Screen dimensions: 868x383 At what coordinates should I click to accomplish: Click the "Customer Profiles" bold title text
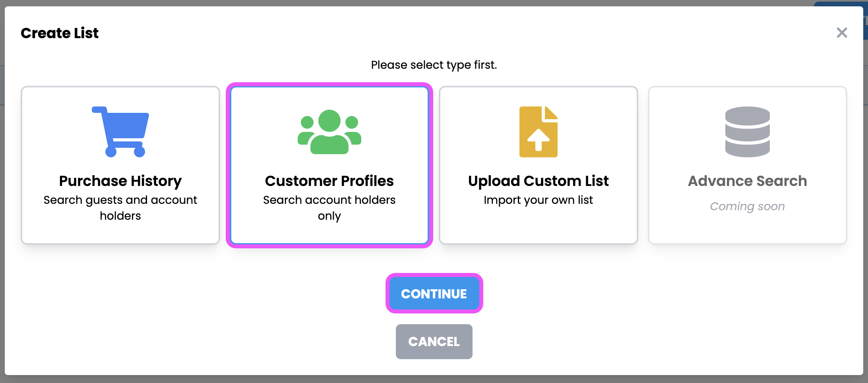pyautogui.click(x=329, y=181)
